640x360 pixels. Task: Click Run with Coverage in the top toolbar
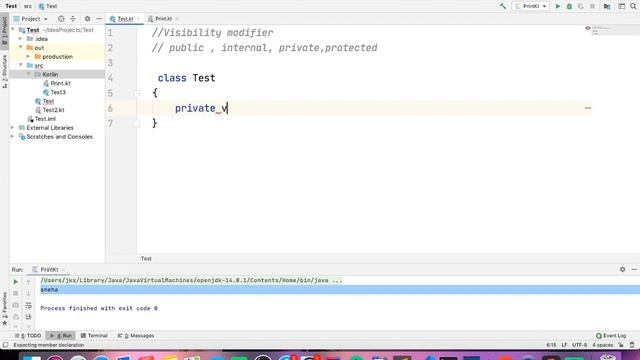580,6
